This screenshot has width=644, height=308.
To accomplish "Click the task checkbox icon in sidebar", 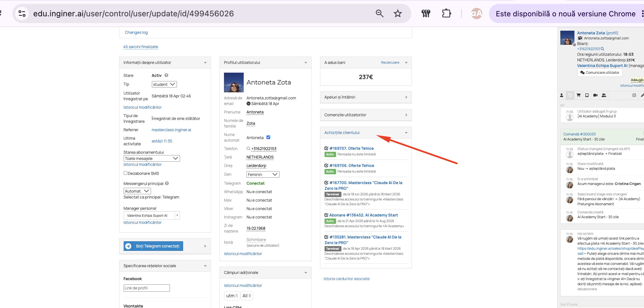I will [x=634, y=95].
